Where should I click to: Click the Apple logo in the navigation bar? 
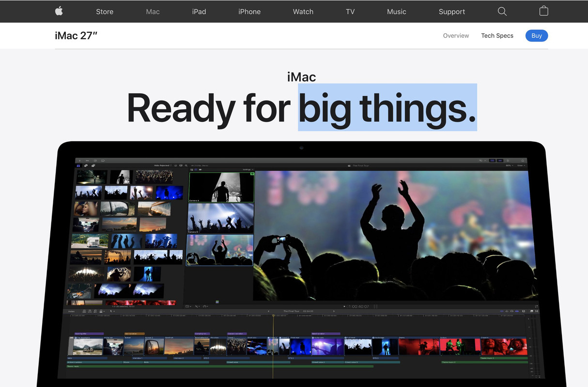coord(59,11)
